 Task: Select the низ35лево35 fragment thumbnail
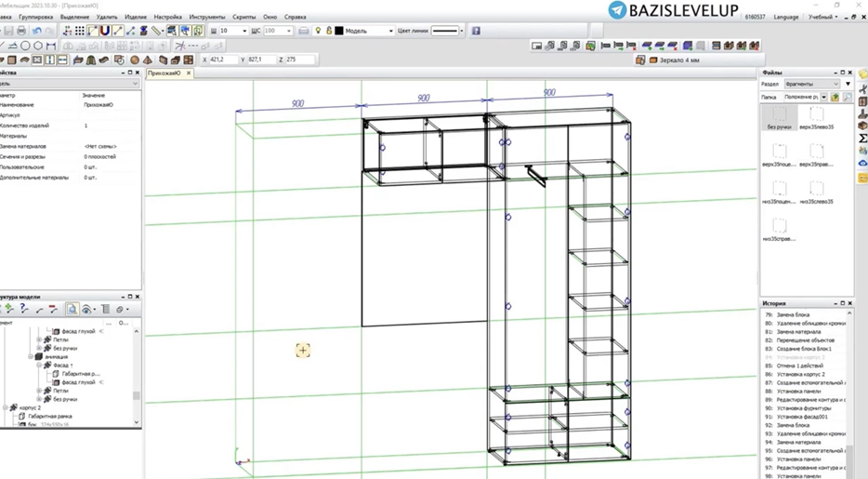[817, 193]
